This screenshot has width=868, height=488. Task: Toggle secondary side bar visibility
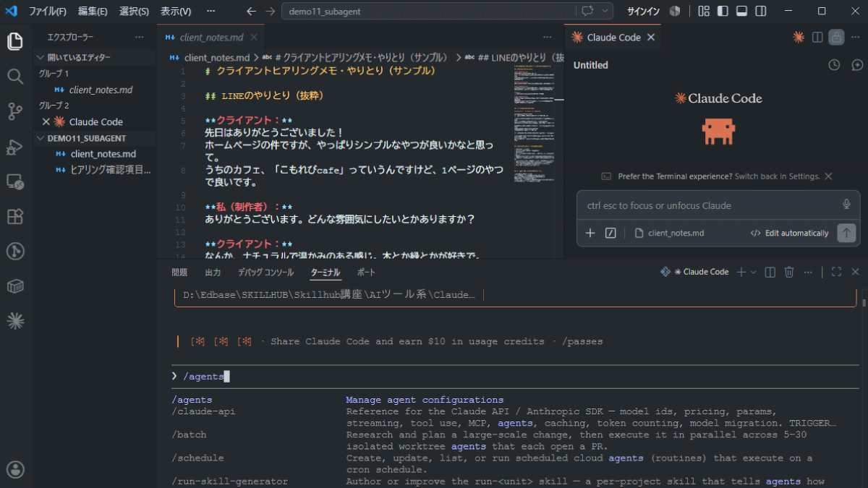[761, 11]
